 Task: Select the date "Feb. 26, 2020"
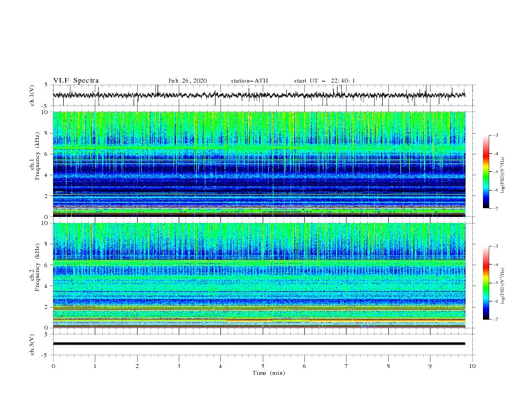pos(187,81)
